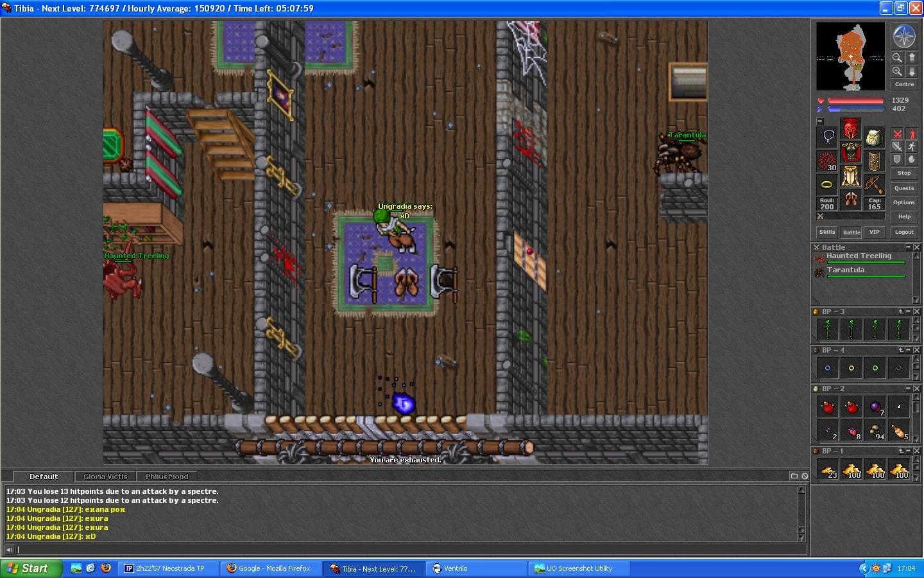Open the Windows Start menu
This screenshot has height=578, width=924.
pos(31,568)
